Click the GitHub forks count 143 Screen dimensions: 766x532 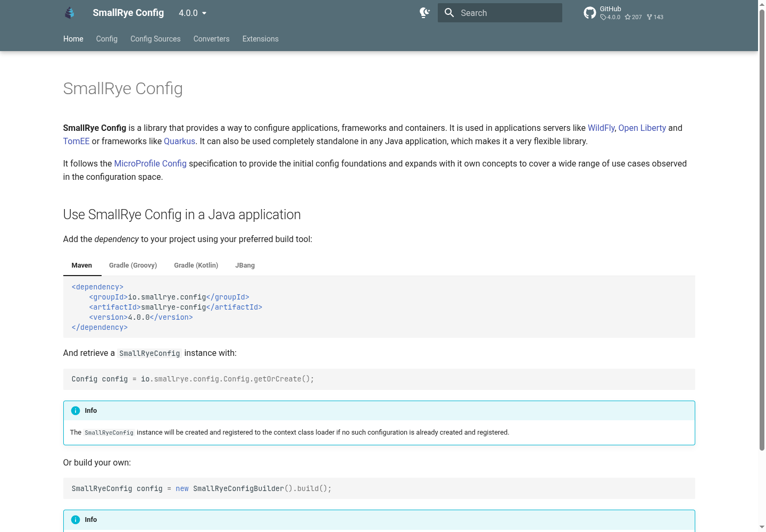click(655, 17)
